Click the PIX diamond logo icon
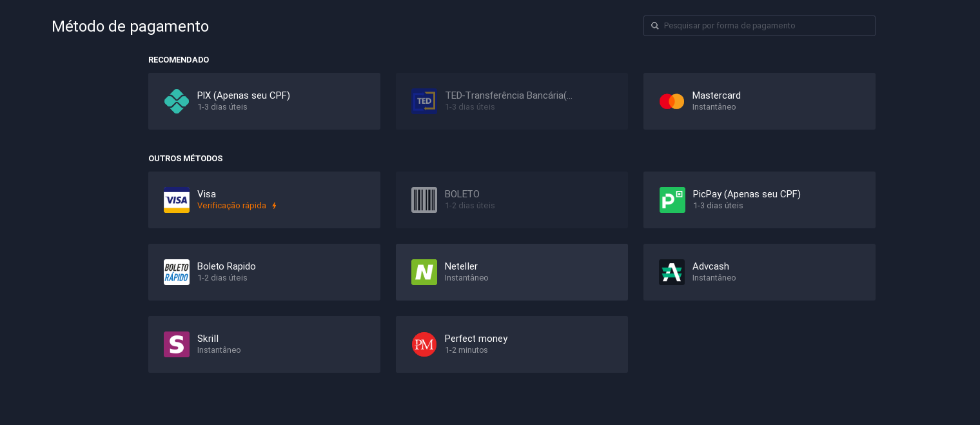Image resolution: width=980 pixels, height=425 pixels. (177, 101)
